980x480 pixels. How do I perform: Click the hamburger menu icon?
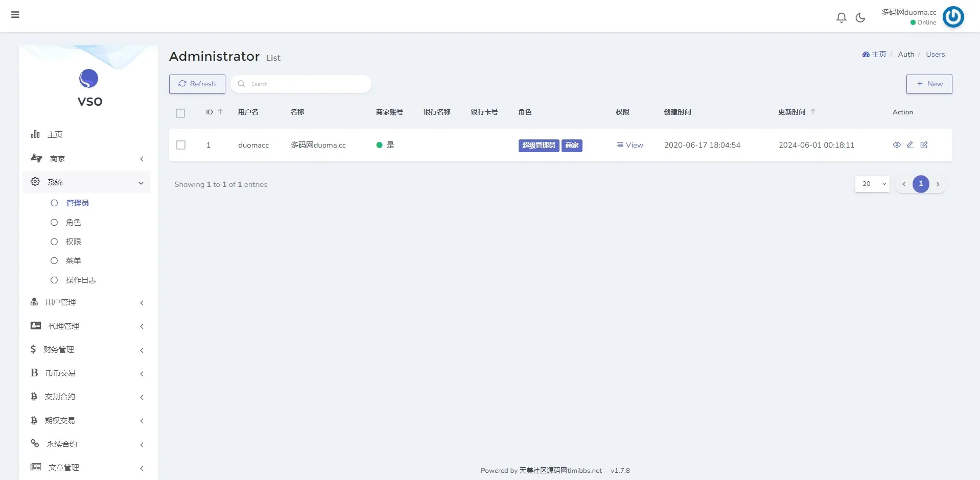pyautogui.click(x=15, y=15)
